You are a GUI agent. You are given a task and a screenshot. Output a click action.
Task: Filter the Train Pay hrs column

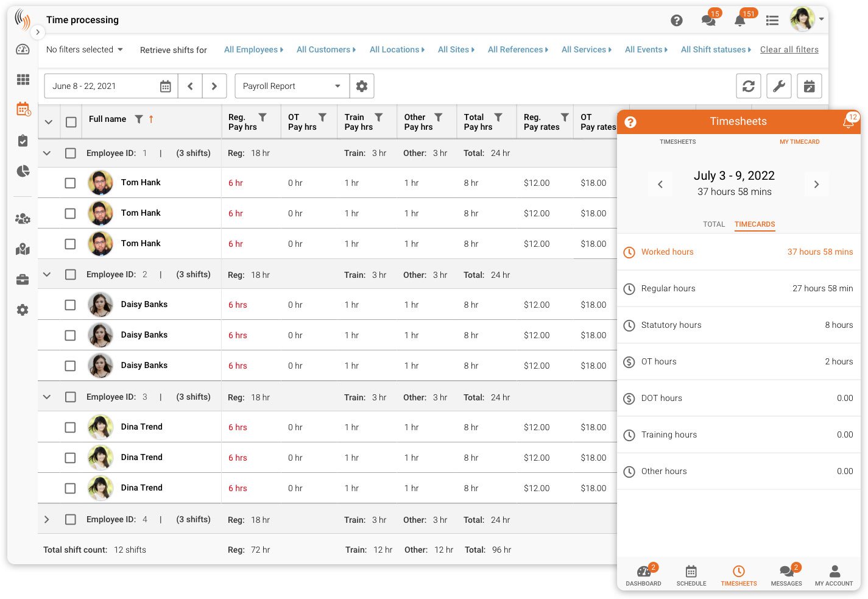(x=378, y=118)
